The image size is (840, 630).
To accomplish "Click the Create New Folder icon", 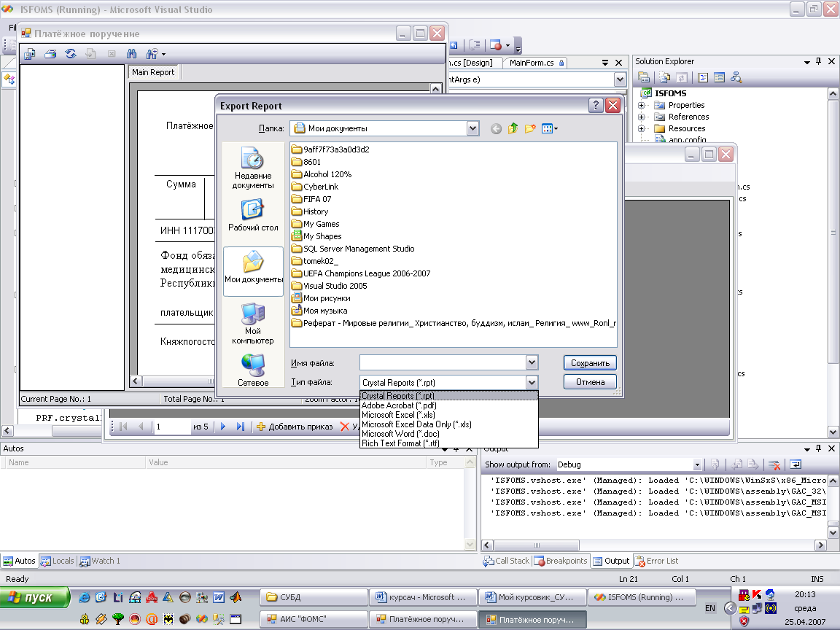I will pos(530,128).
